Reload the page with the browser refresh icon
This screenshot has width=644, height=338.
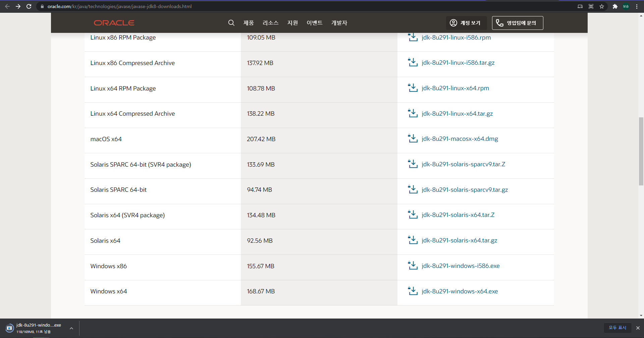[29, 6]
